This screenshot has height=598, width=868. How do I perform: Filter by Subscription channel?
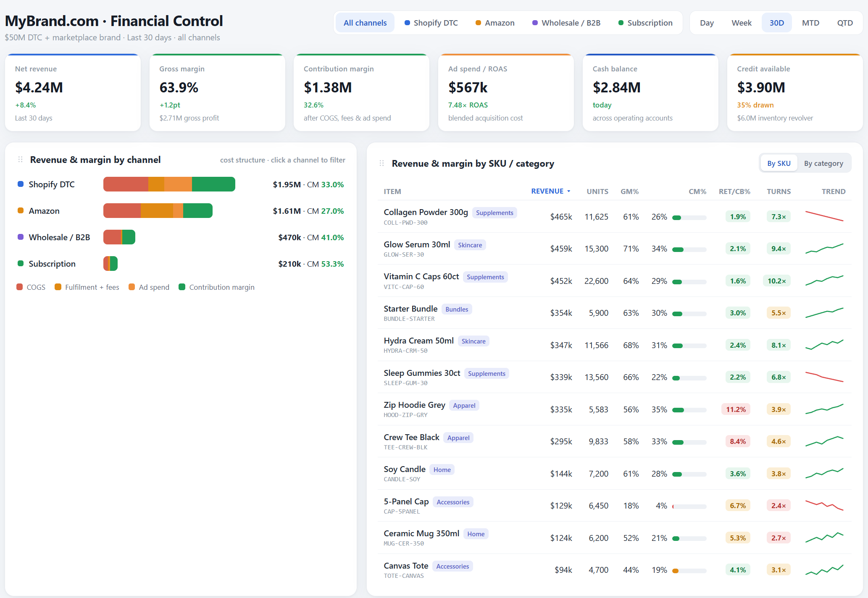(x=645, y=23)
